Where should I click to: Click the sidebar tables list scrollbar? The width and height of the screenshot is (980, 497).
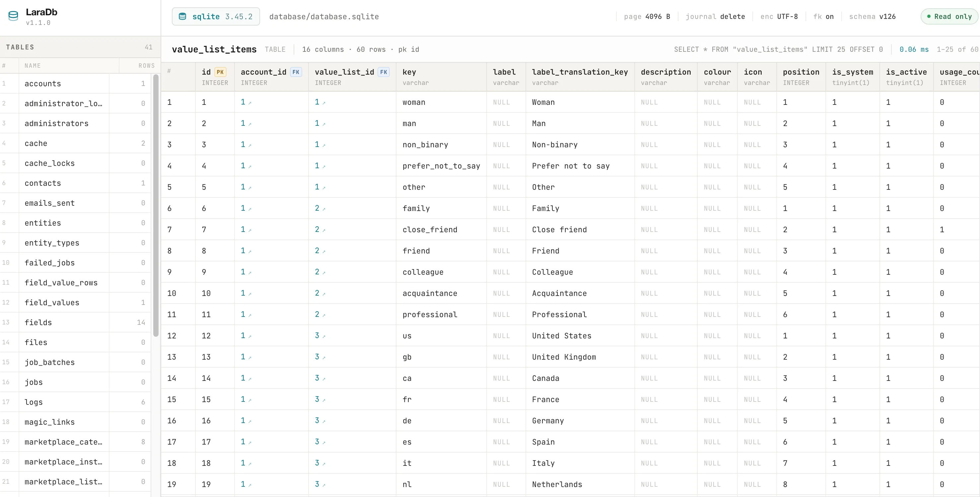[x=156, y=205]
